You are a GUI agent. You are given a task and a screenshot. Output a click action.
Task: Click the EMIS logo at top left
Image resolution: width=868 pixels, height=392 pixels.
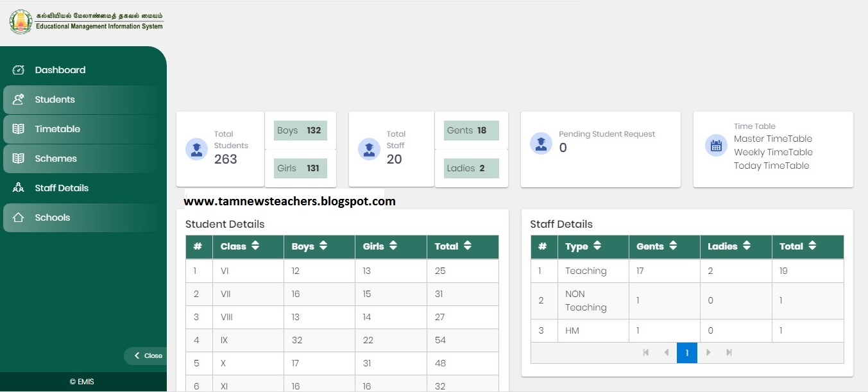(21, 22)
